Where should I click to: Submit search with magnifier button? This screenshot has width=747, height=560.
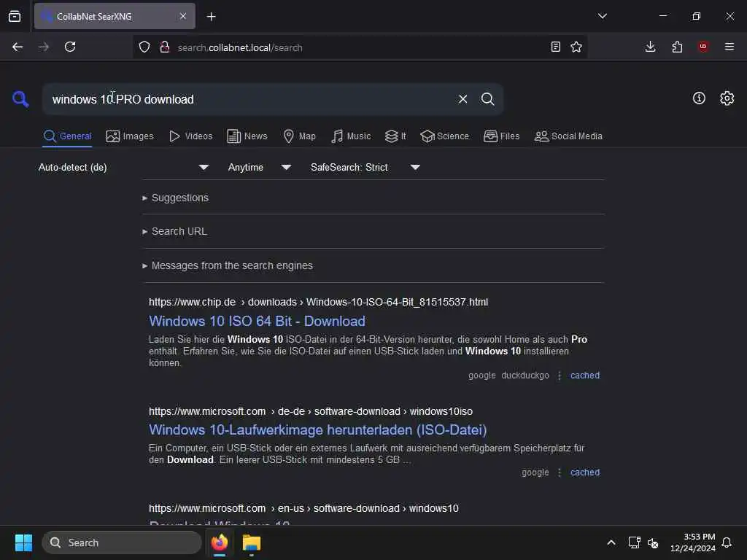pos(487,99)
